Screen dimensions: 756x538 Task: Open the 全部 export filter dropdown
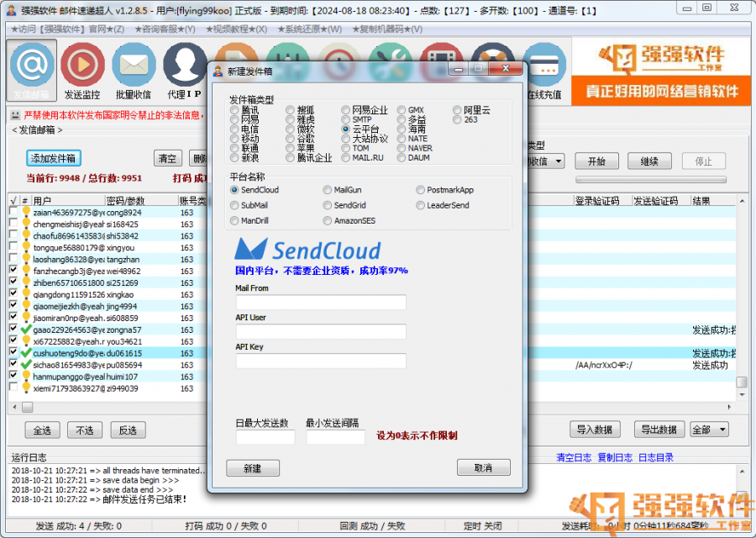(709, 430)
